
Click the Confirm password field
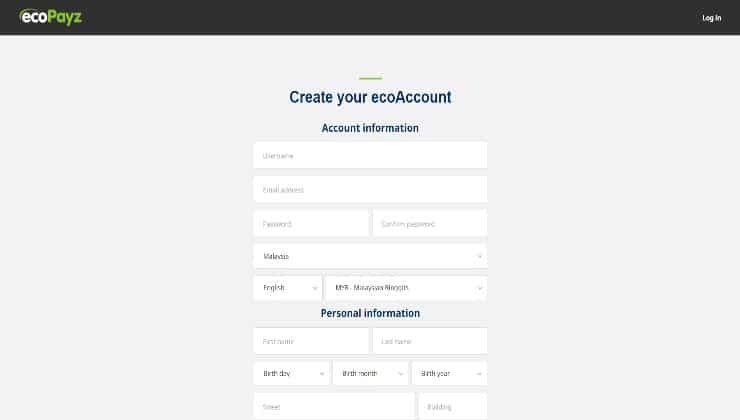(429, 224)
